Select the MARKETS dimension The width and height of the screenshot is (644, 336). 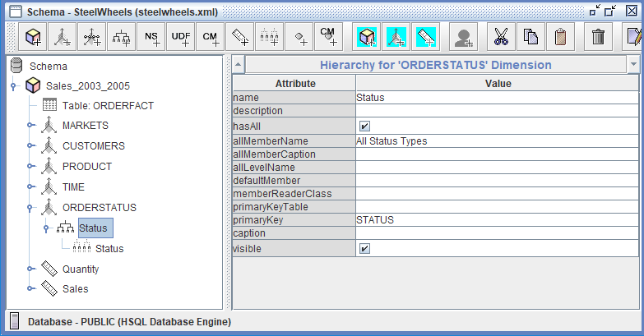pos(86,125)
